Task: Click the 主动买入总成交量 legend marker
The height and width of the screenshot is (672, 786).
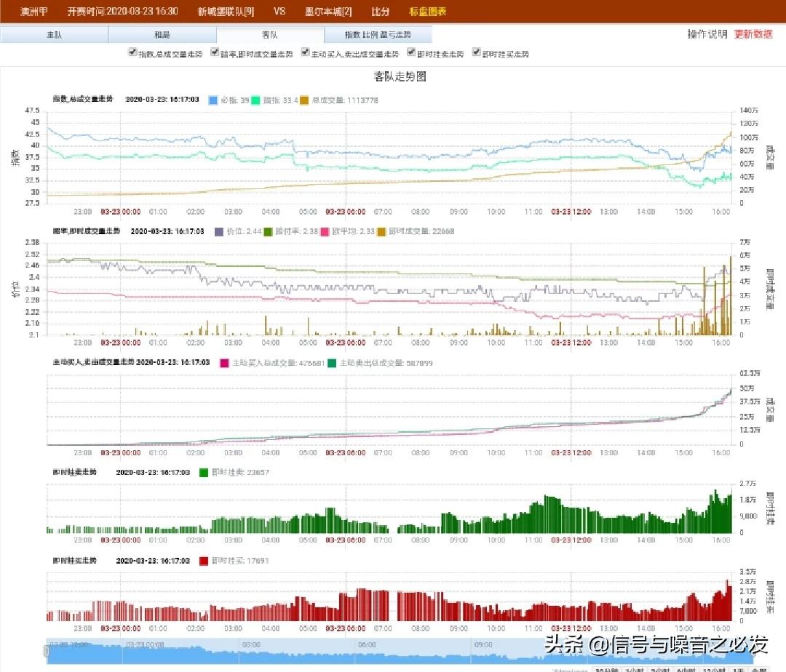Action: (225, 363)
